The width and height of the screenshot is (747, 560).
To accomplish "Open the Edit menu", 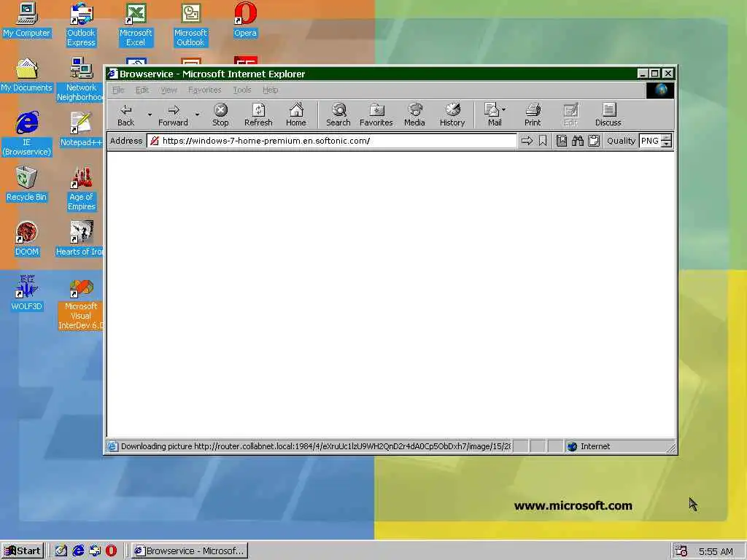I will 142,90.
